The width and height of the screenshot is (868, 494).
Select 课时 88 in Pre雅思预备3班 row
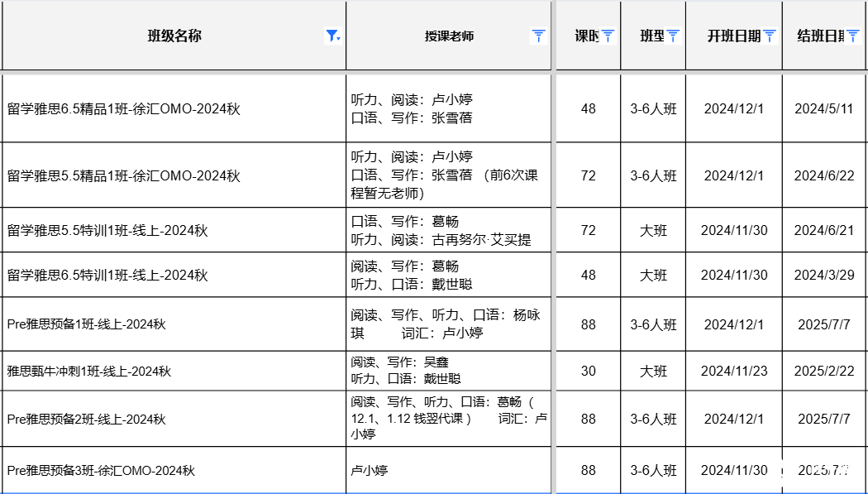point(588,470)
